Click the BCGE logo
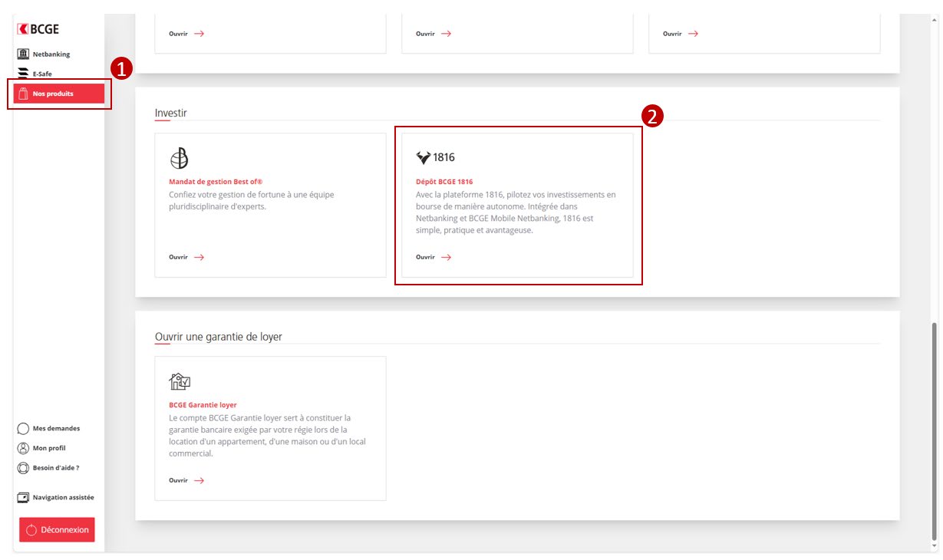The width and height of the screenshot is (943, 560). point(38,29)
